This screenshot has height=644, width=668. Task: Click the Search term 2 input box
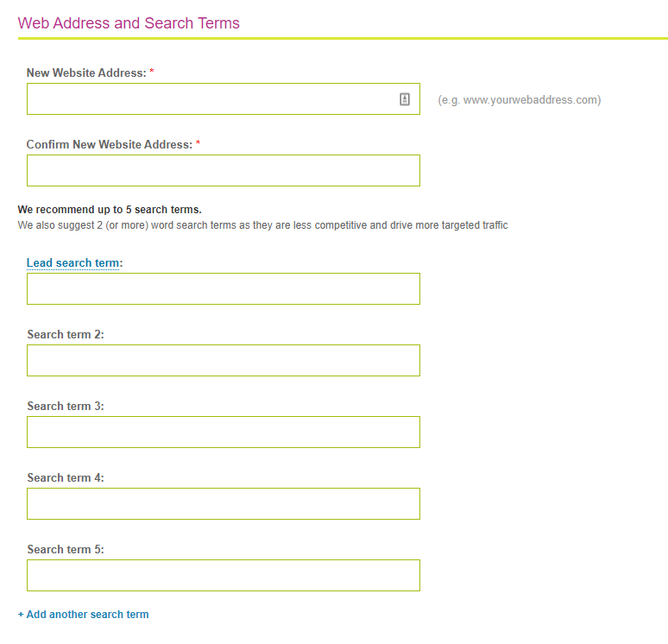point(223,361)
